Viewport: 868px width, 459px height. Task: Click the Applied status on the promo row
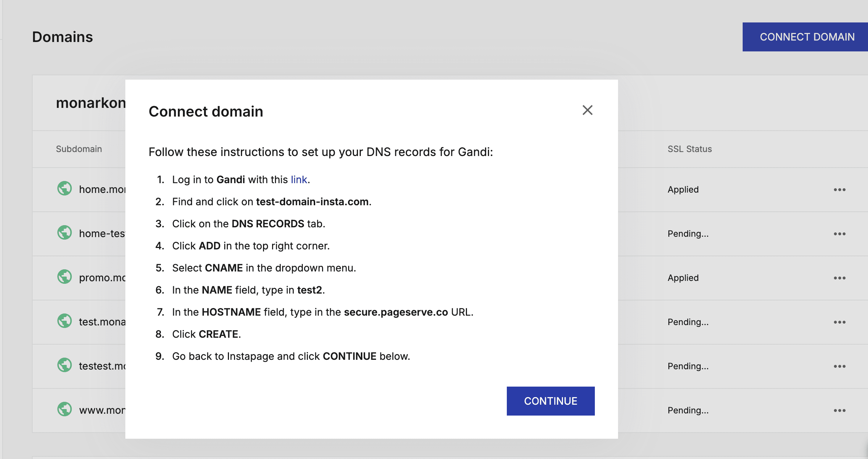click(x=683, y=278)
